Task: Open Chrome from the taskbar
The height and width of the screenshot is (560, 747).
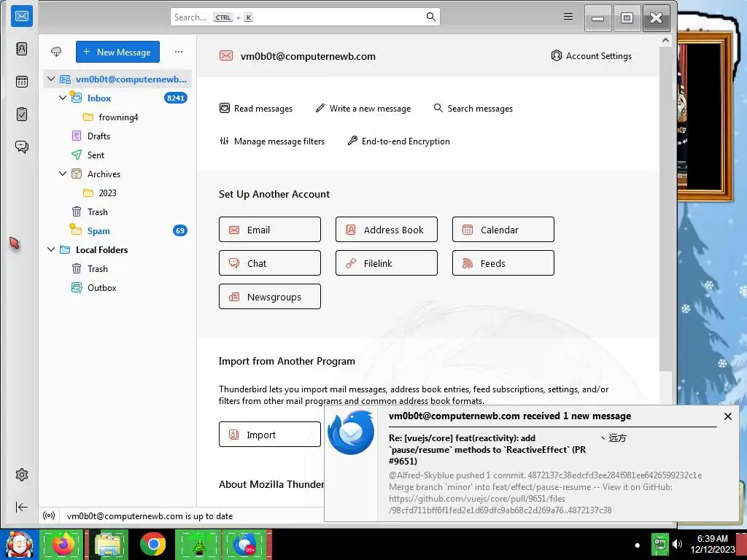Action: pyautogui.click(x=153, y=544)
